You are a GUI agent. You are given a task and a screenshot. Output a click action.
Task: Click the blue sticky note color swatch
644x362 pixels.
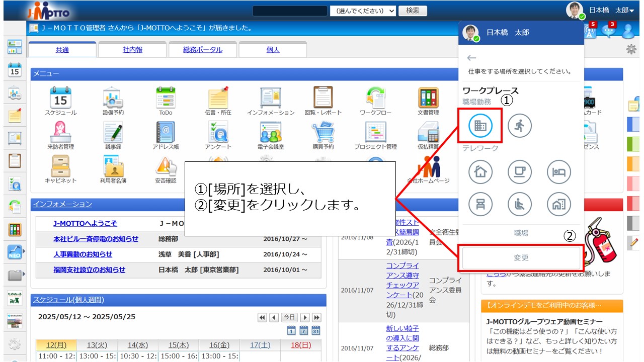point(633,124)
